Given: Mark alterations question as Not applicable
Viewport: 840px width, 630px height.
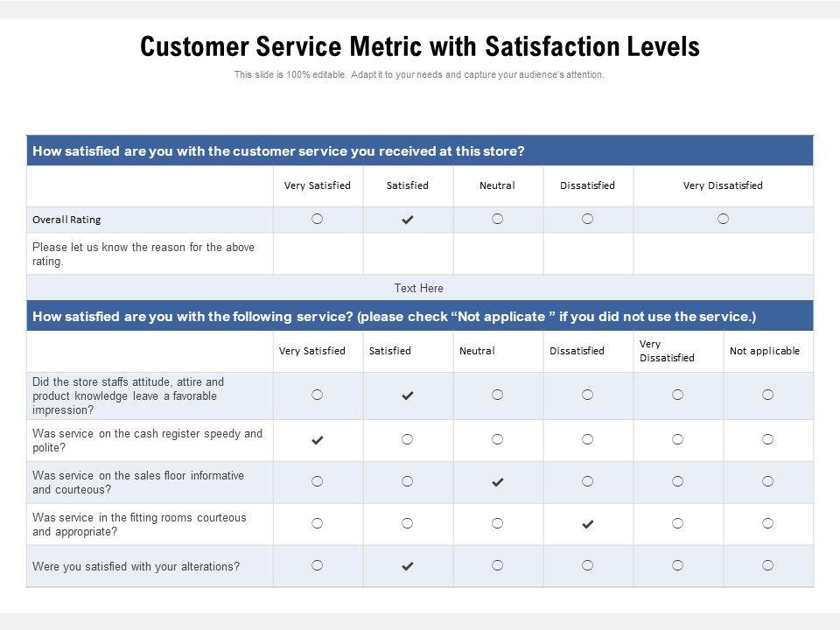Looking at the screenshot, I should pos(767,565).
